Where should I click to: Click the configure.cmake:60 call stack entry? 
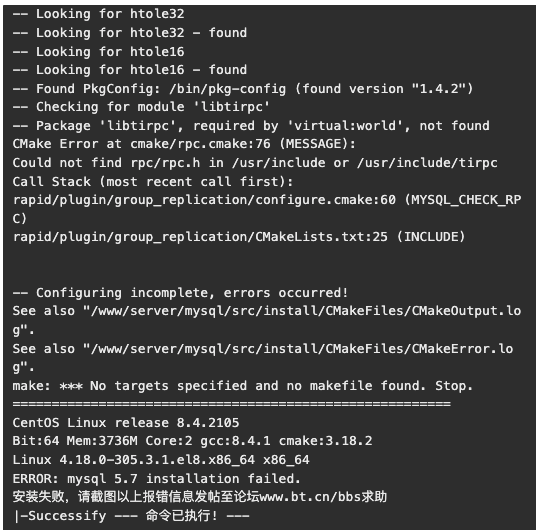coord(267,209)
